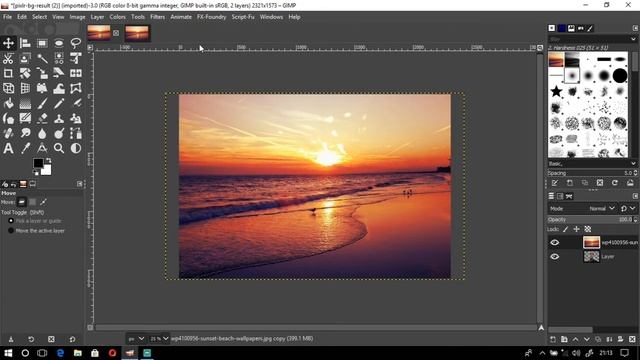
Task: Open Windows Start button in taskbar
Action: [8, 353]
